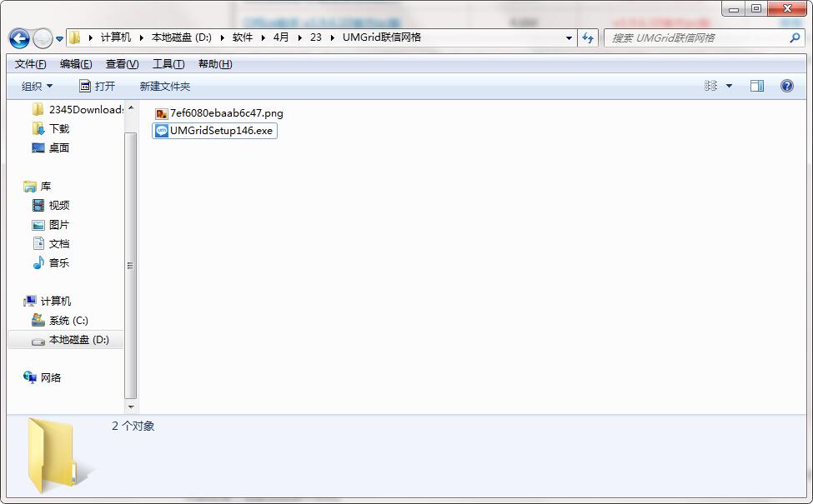Click the 新建文件夹 button
The width and height of the screenshot is (813, 504).
click(164, 86)
